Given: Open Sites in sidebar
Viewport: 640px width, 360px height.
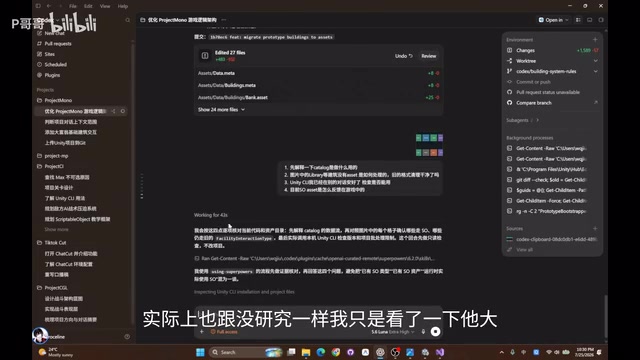Looking at the screenshot, I should point(49,54).
